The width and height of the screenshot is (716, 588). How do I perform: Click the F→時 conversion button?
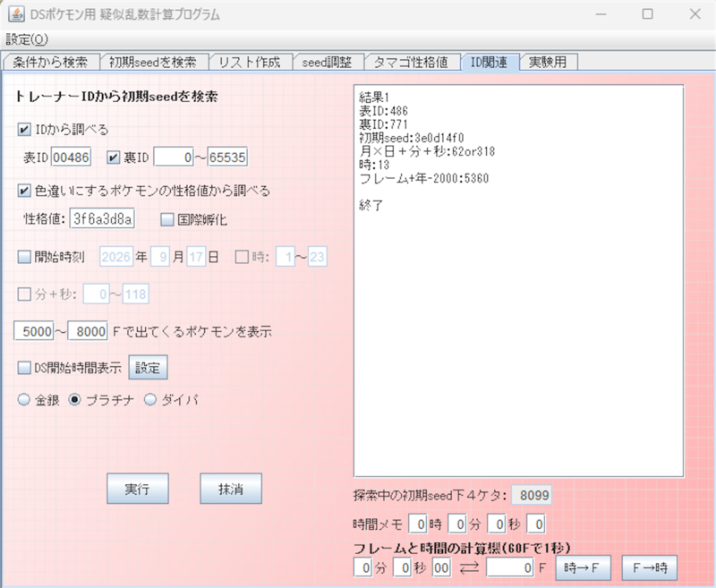coord(650,568)
